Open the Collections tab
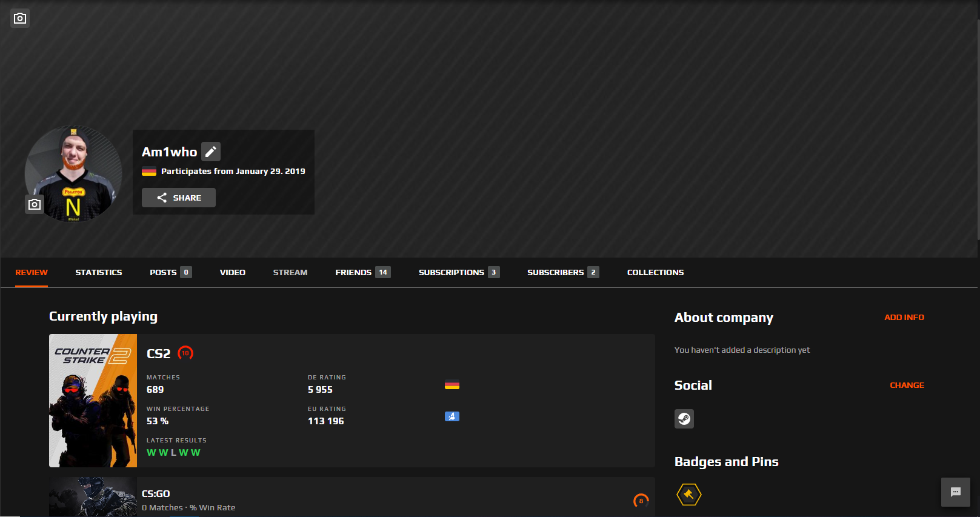Image resolution: width=980 pixels, height=517 pixels. (x=656, y=273)
